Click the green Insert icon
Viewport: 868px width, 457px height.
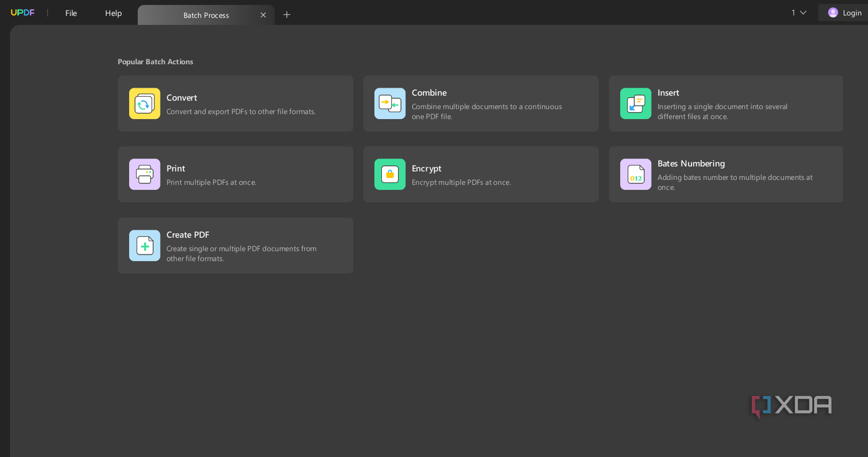click(x=635, y=104)
